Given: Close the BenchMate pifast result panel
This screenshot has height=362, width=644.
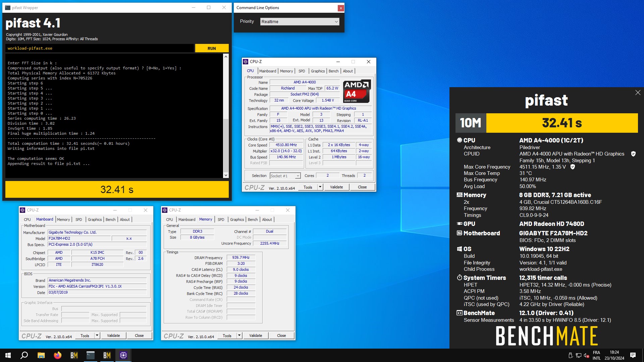Looking at the screenshot, I should [638, 93].
